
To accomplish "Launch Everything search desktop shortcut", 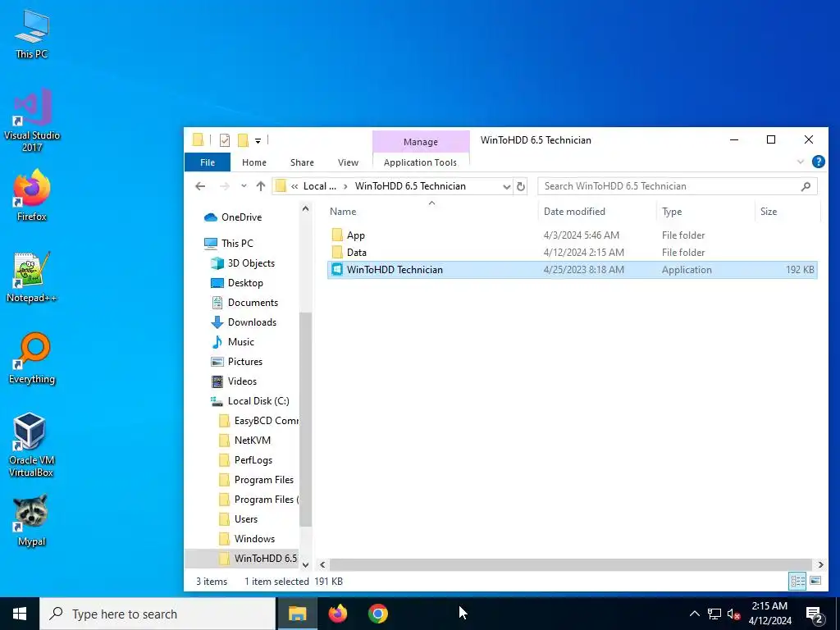I will pos(32,358).
